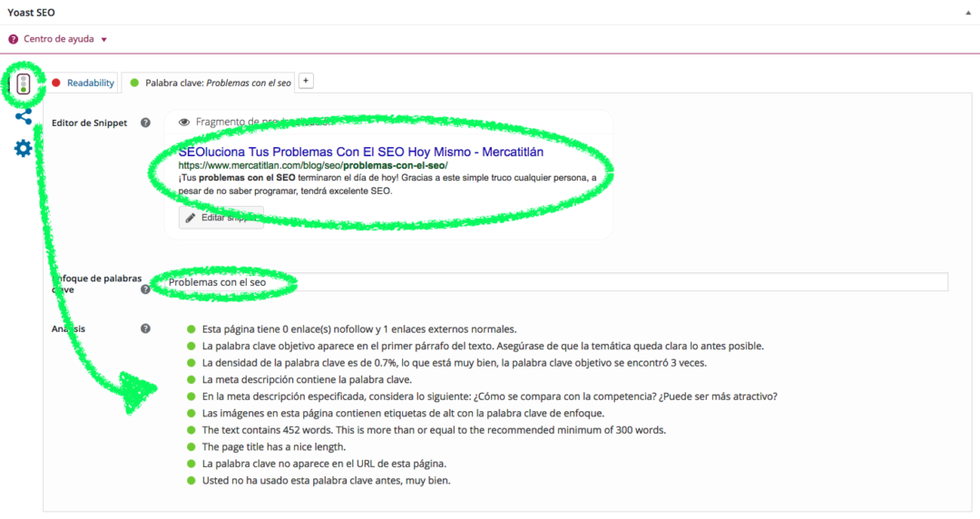
Task: Click the Editar snippet button
Action: point(221,218)
